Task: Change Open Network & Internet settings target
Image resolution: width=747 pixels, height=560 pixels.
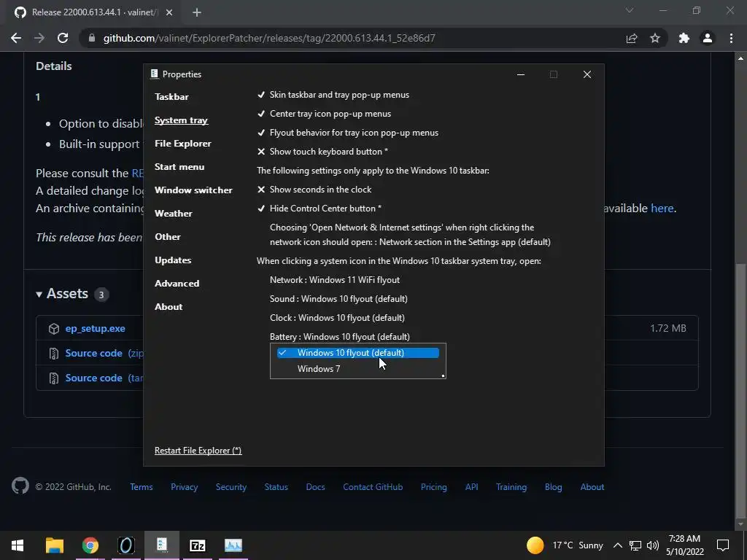Action: (410, 235)
